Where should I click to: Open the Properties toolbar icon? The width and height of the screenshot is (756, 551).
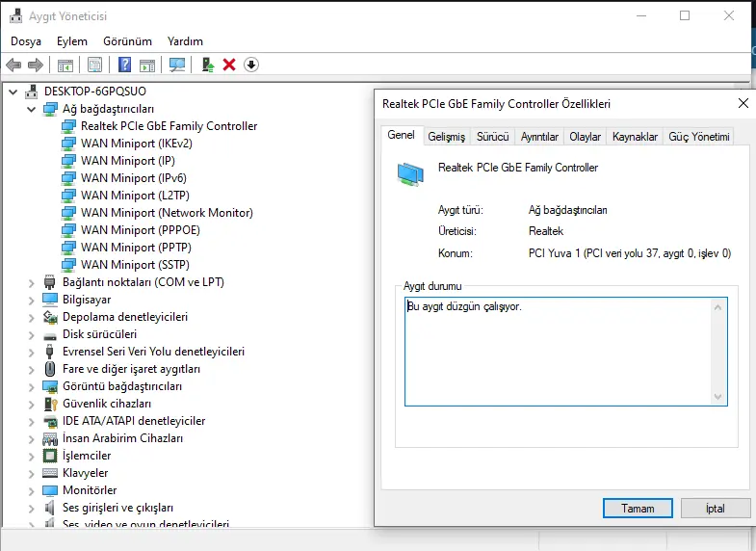click(95, 65)
